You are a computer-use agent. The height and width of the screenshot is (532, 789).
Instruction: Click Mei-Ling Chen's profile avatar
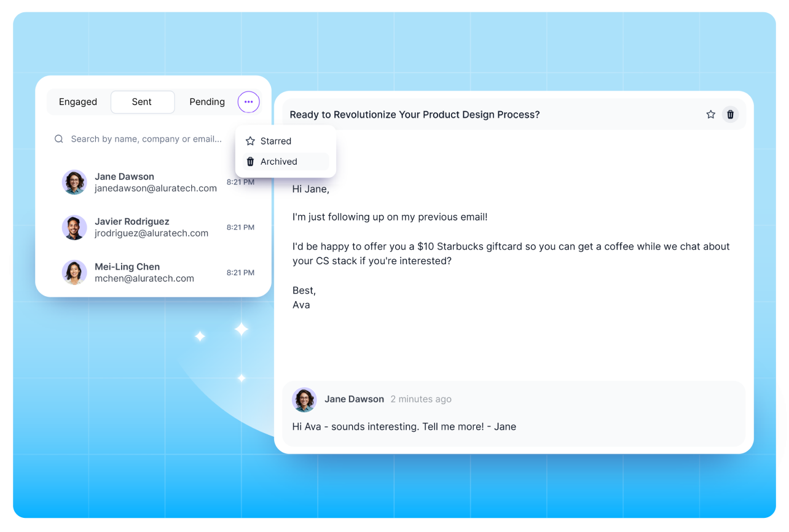pos(74,272)
